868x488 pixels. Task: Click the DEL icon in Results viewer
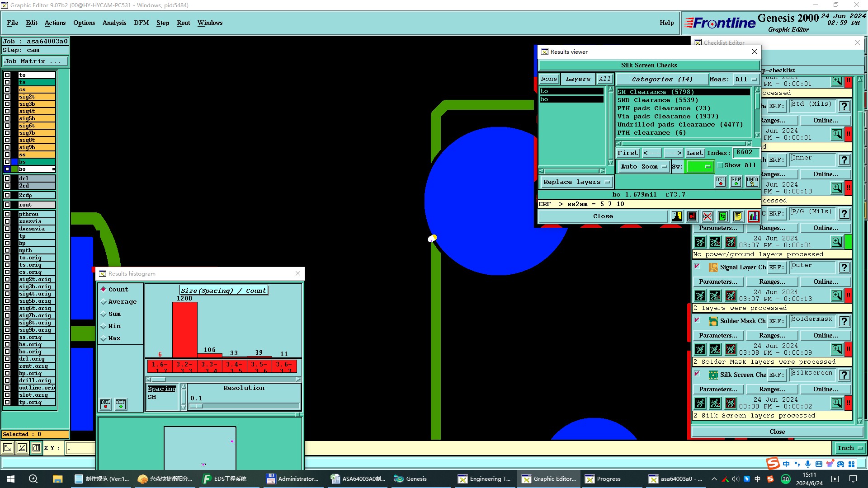721,182
